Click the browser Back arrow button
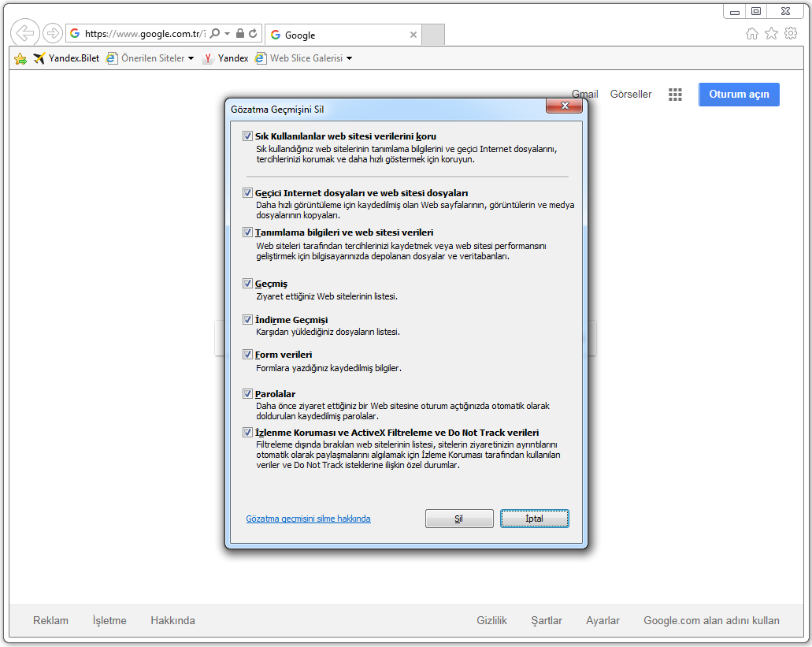Image resolution: width=812 pixels, height=647 pixels. pyautogui.click(x=26, y=33)
